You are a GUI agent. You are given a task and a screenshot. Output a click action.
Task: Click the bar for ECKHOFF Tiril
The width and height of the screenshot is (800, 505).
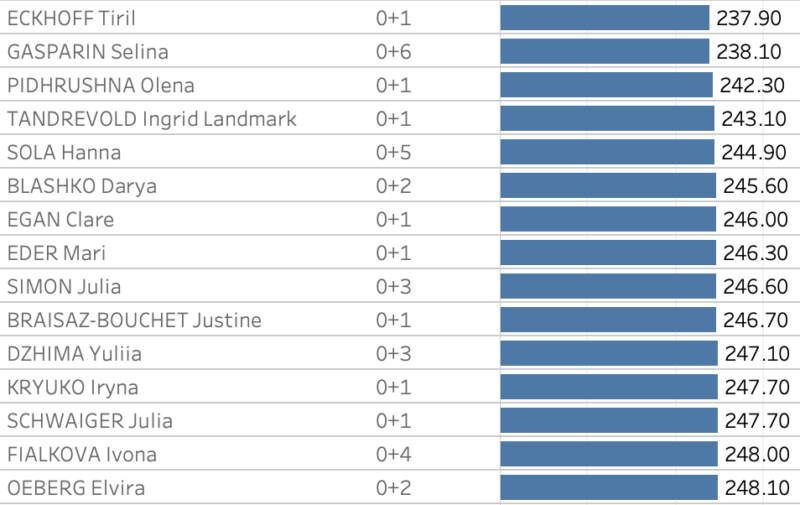(604, 18)
